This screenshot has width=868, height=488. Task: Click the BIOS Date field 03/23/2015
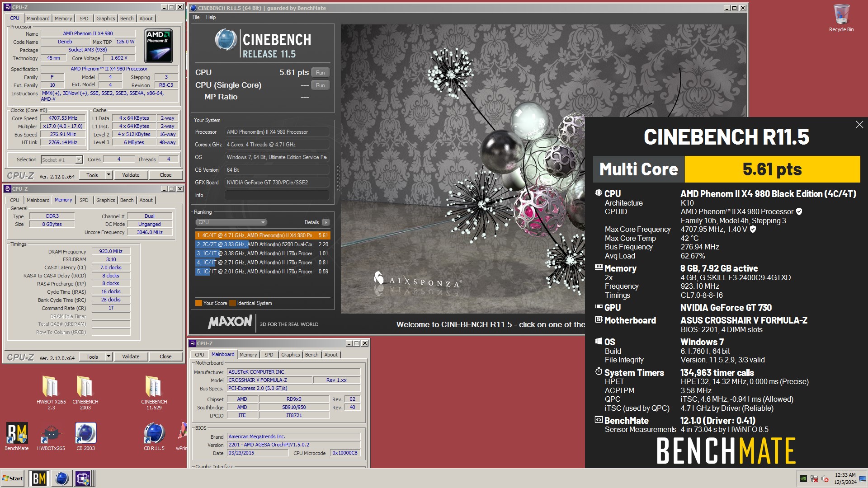pos(258,453)
